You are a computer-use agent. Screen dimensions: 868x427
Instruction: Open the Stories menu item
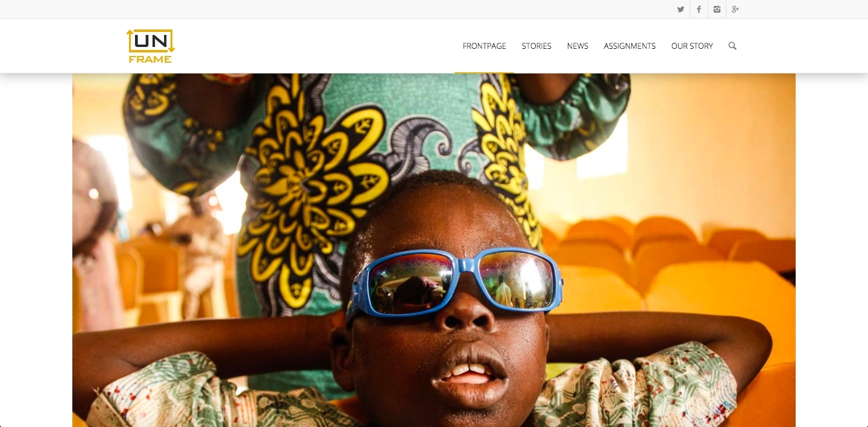pos(536,46)
